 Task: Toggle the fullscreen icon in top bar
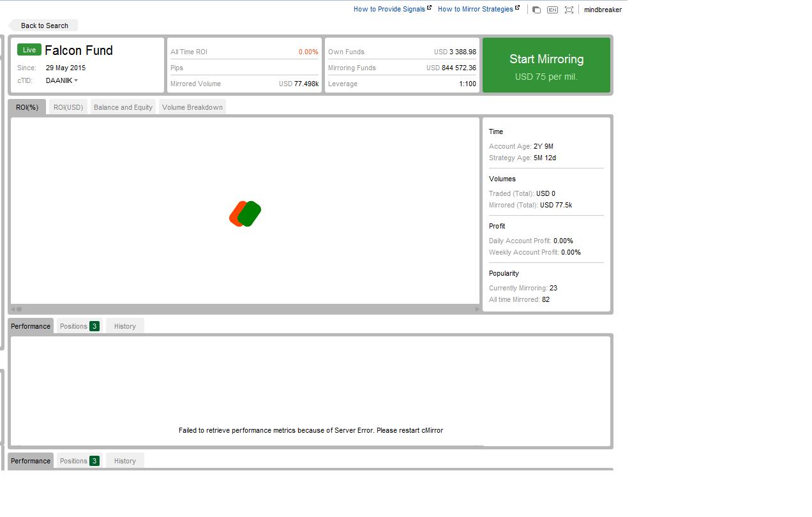tap(569, 10)
